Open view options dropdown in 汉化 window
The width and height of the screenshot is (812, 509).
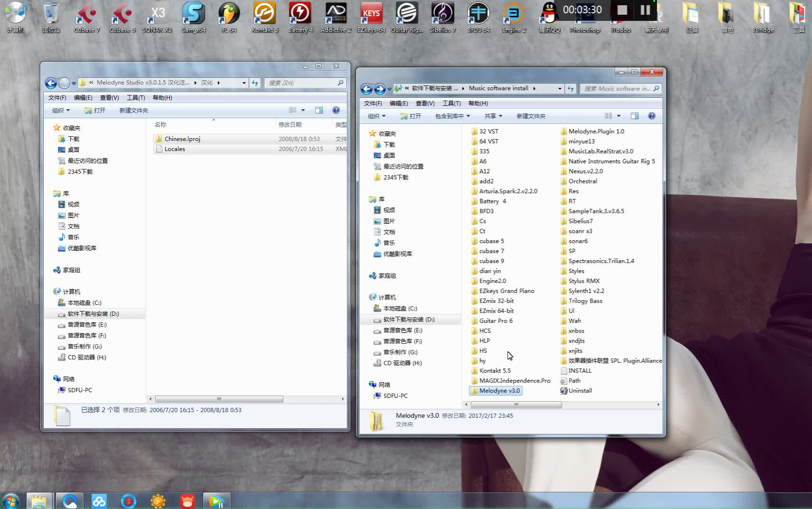303,110
